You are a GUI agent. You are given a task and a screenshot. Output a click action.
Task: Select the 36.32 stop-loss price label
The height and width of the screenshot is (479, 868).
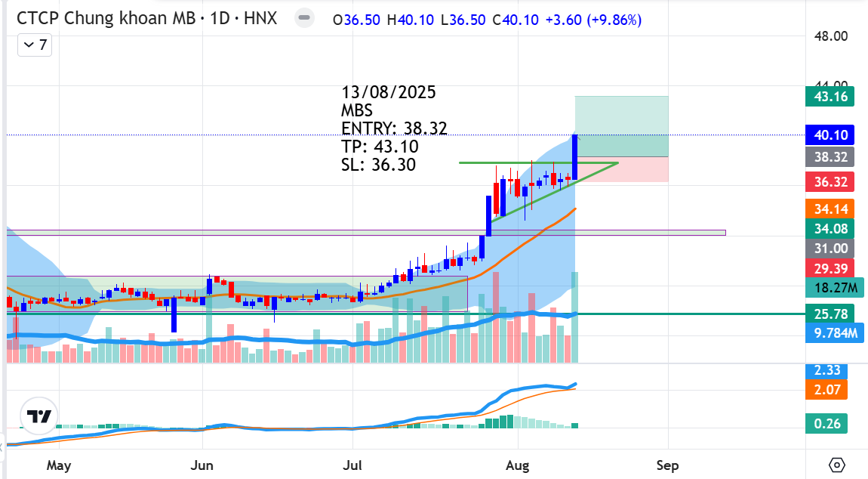[830, 181]
